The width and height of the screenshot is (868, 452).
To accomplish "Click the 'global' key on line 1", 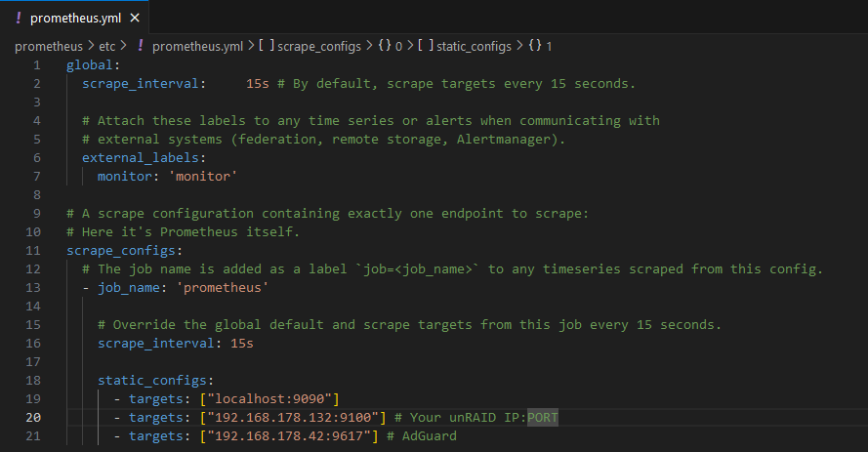I will (89, 65).
